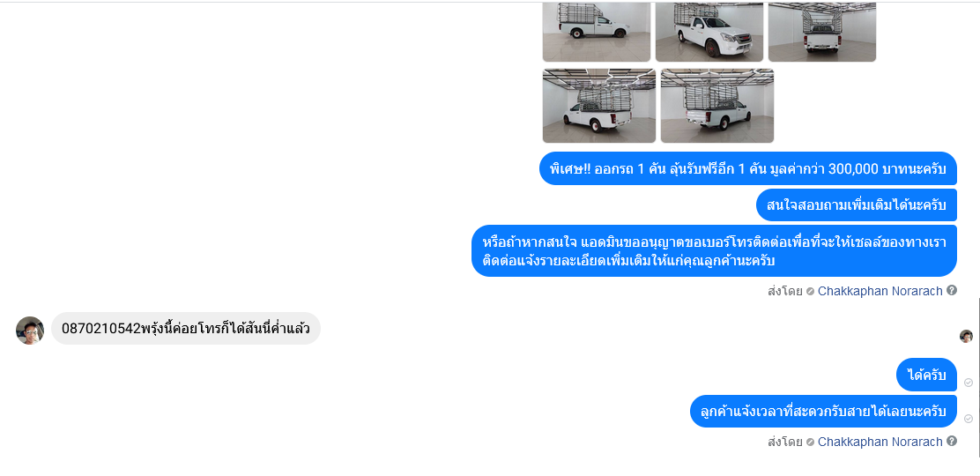Select the ได้ครับ reply bubble
Viewport: 980px width, 476px height.
pyautogui.click(x=926, y=375)
